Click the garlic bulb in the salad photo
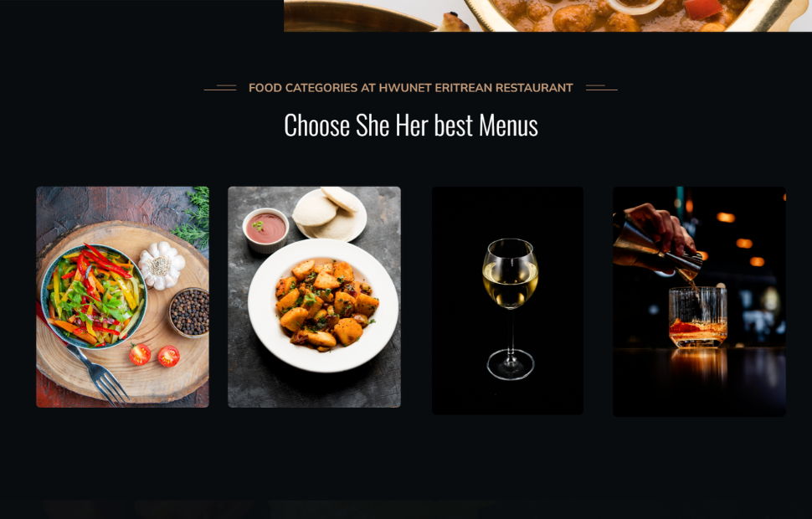 [x=161, y=265]
